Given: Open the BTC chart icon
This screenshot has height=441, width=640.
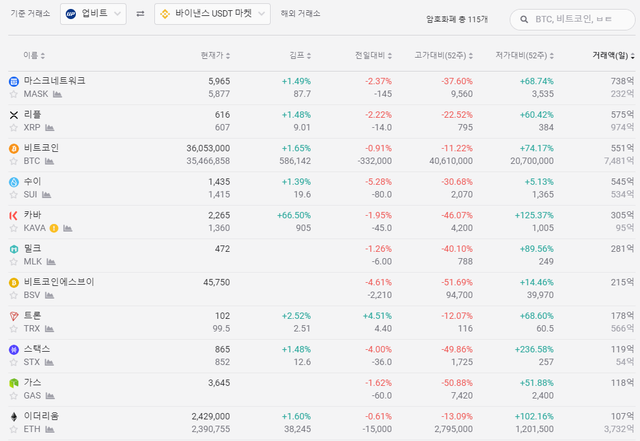Looking at the screenshot, I should click(49, 161).
